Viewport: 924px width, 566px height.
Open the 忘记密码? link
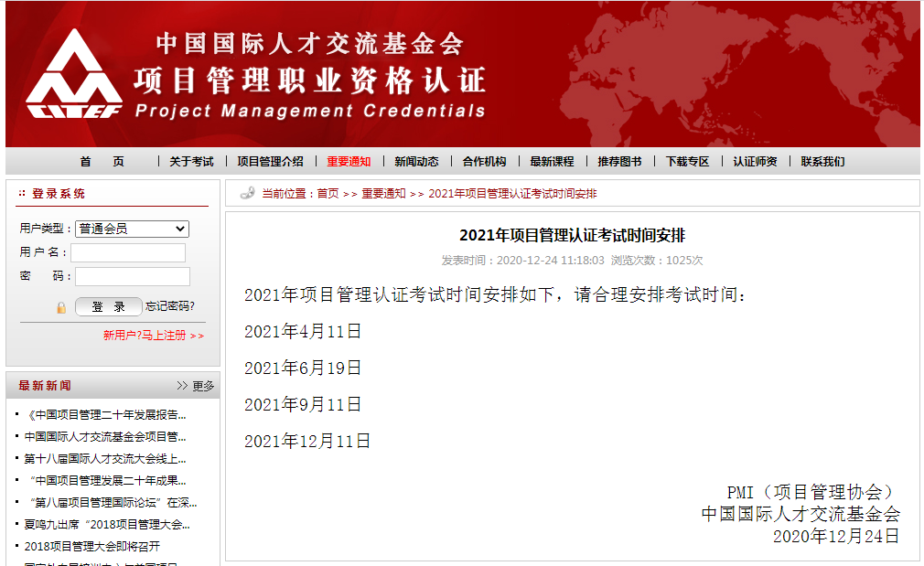point(170,306)
